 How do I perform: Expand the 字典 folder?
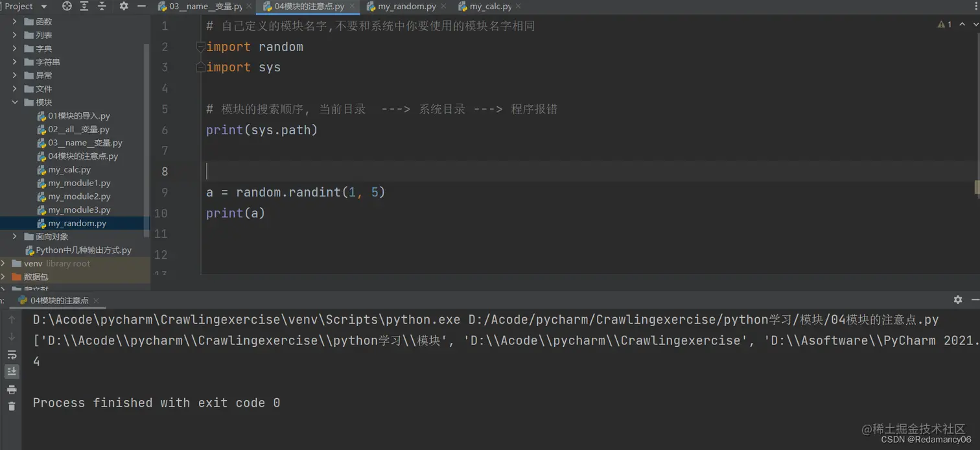coord(15,49)
